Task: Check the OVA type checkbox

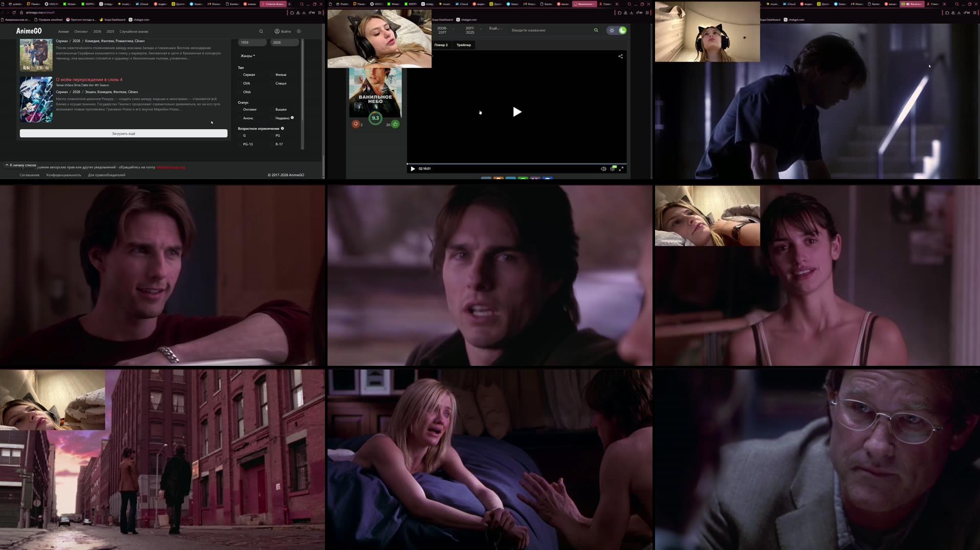Action: pyautogui.click(x=240, y=83)
